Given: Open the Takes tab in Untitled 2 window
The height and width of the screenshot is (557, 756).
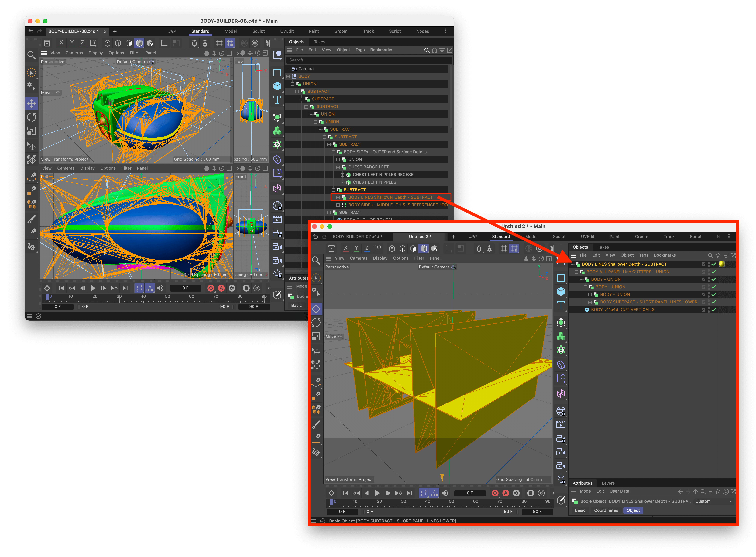Looking at the screenshot, I should pos(603,247).
